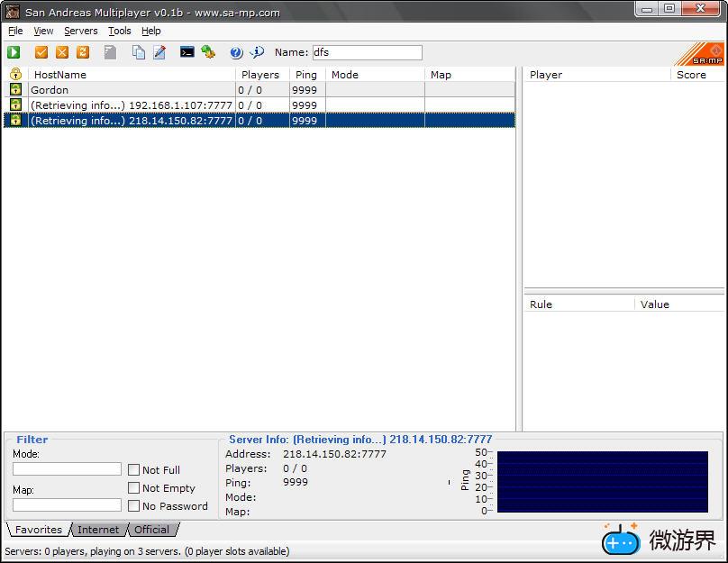Click the blue question mark Help icon

click(236, 52)
